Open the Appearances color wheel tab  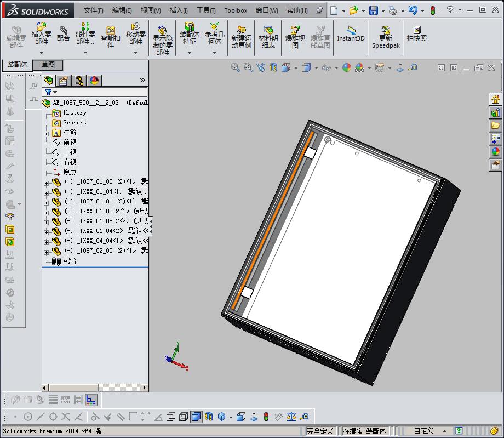94,81
